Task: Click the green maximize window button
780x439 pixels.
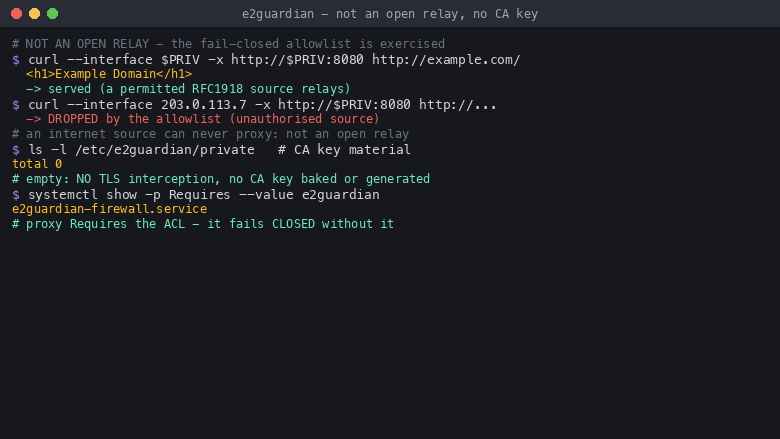Action: tap(52, 13)
